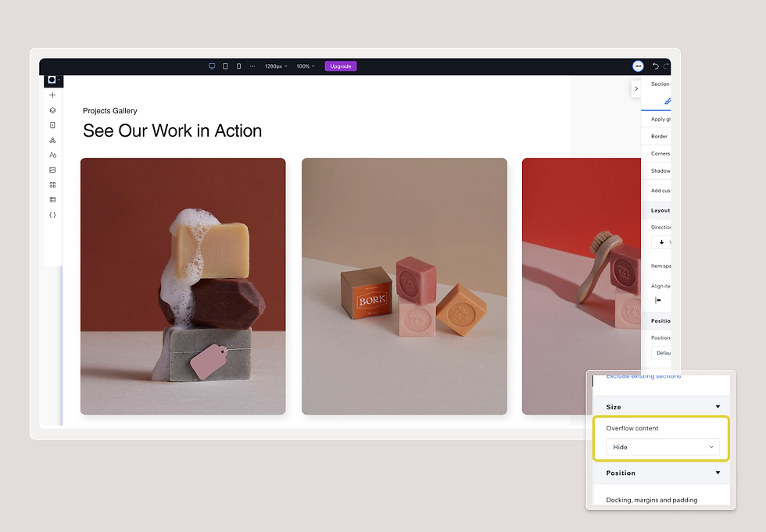
Task: Collapse the Size section arrow
Action: pos(718,406)
